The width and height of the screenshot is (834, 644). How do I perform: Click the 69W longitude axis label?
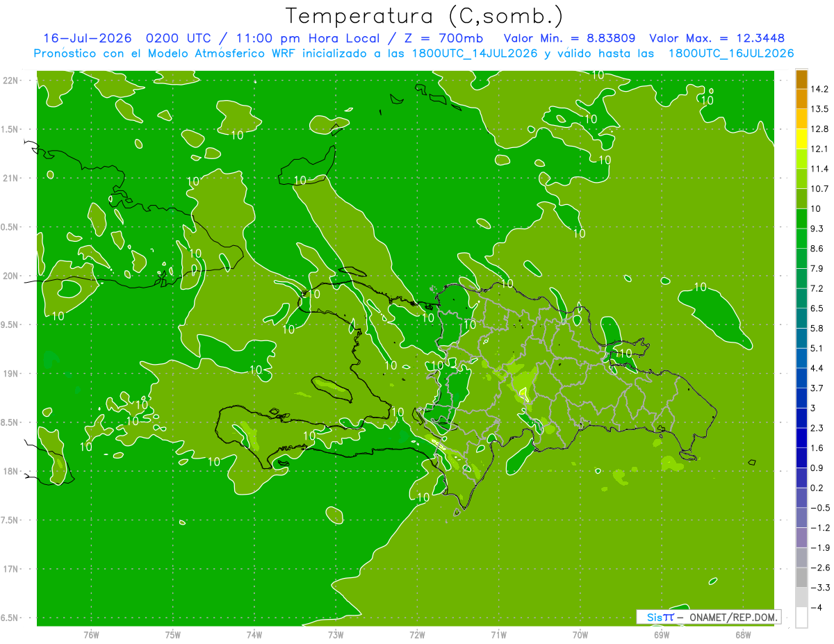point(661,634)
